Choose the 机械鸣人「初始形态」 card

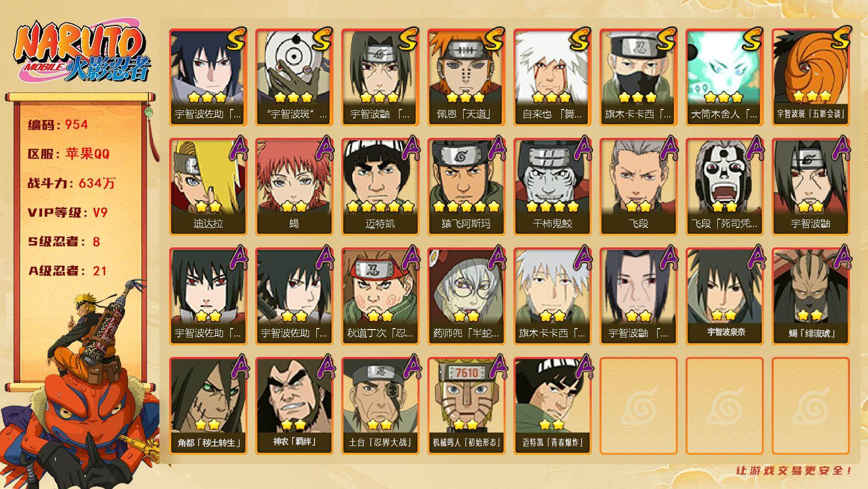[466, 406]
